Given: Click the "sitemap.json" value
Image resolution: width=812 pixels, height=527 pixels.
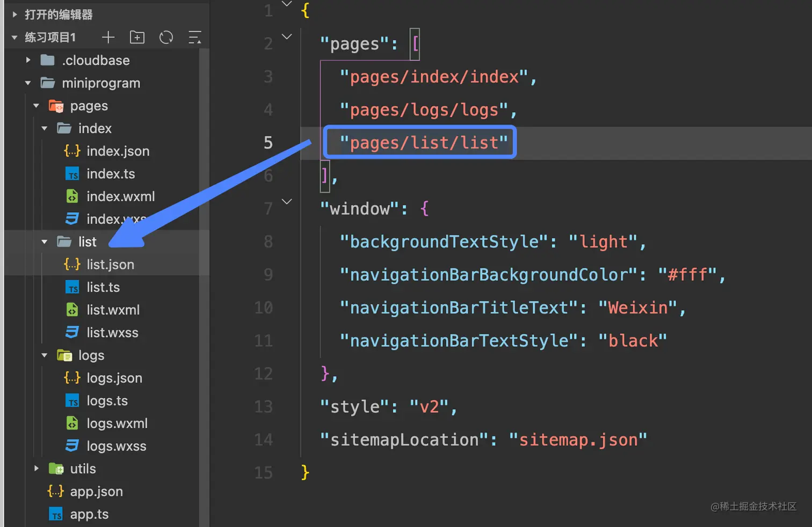Looking at the screenshot, I should (x=578, y=440).
